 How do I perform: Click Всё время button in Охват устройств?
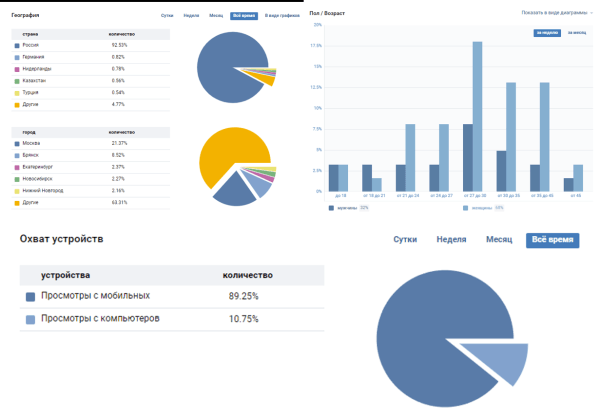pos(552,241)
